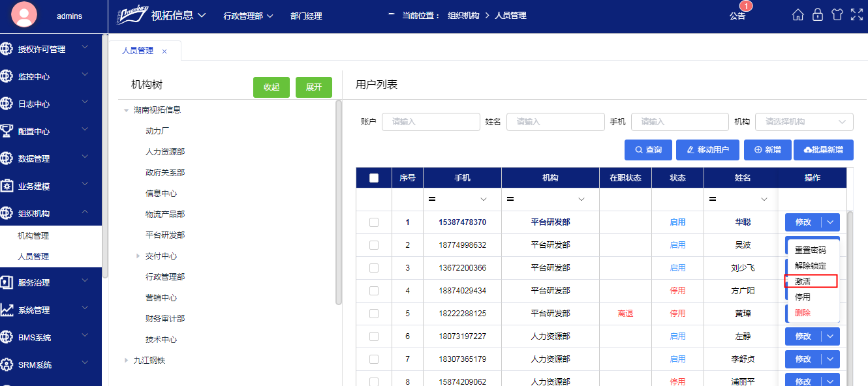This screenshot has width=868, height=386.
Task: Open the 公告 notification badge
Action: click(747, 6)
